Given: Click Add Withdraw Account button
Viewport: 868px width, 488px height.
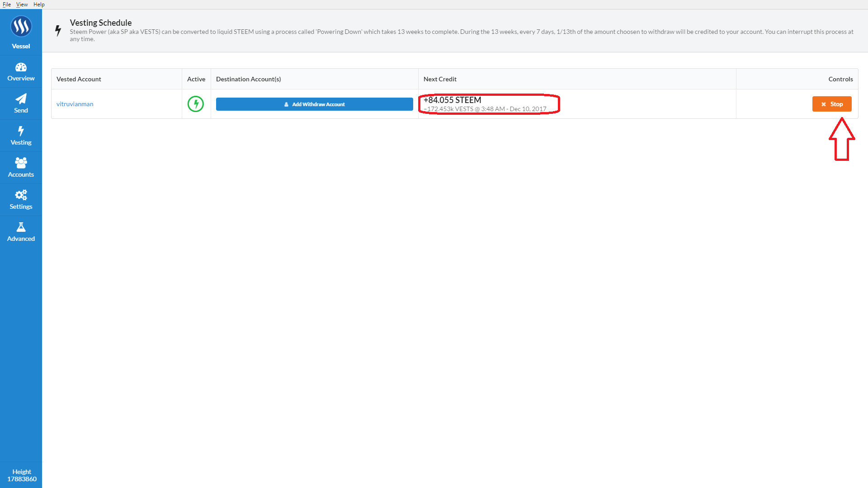Looking at the screenshot, I should coord(314,104).
